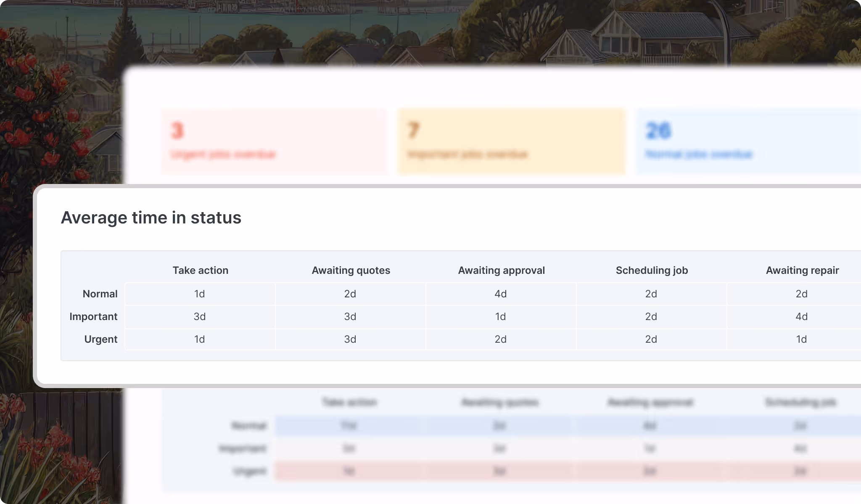Click the Awaiting approval column header
The image size is (861, 504).
point(501,270)
